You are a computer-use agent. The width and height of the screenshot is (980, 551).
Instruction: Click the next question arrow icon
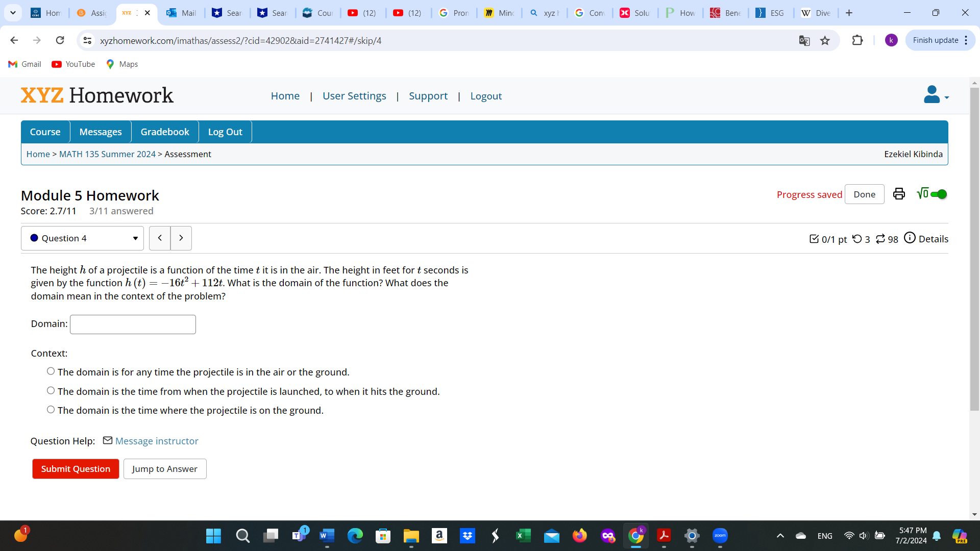coord(180,237)
